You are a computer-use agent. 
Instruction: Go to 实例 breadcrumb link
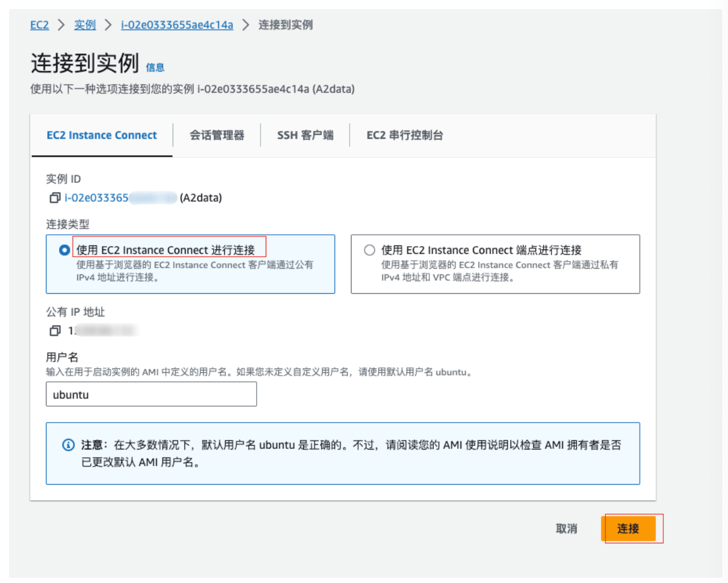pos(85,25)
